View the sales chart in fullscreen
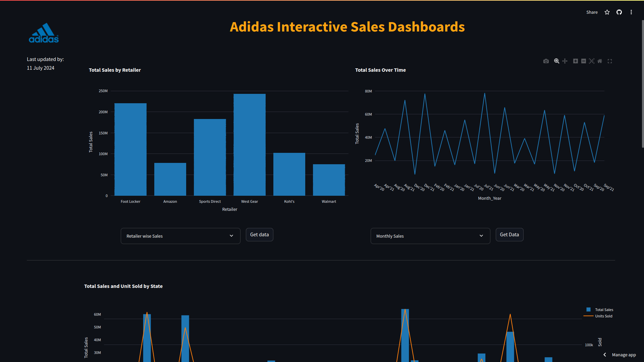The height and width of the screenshot is (362, 644). pos(610,61)
